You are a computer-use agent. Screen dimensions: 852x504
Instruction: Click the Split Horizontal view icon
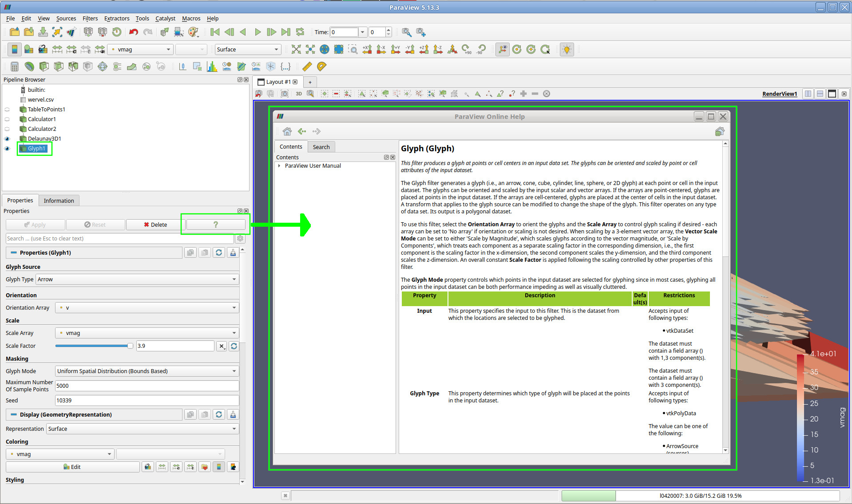coord(808,94)
